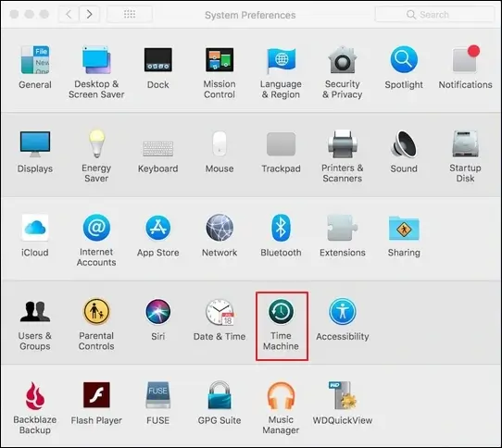The height and width of the screenshot is (448, 502).
Task: Click the Show All grid button
Action: click(x=130, y=14)
